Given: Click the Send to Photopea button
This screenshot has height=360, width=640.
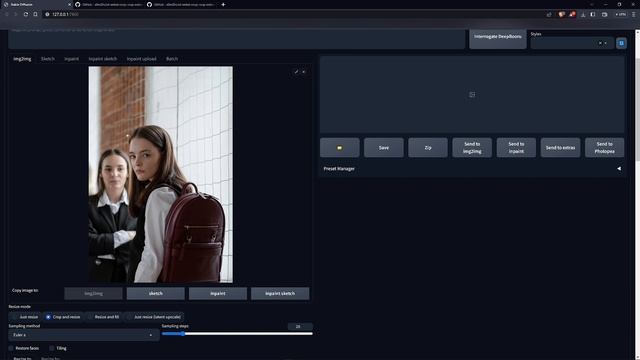Looking at the screenshot, I should click(604, 148).
